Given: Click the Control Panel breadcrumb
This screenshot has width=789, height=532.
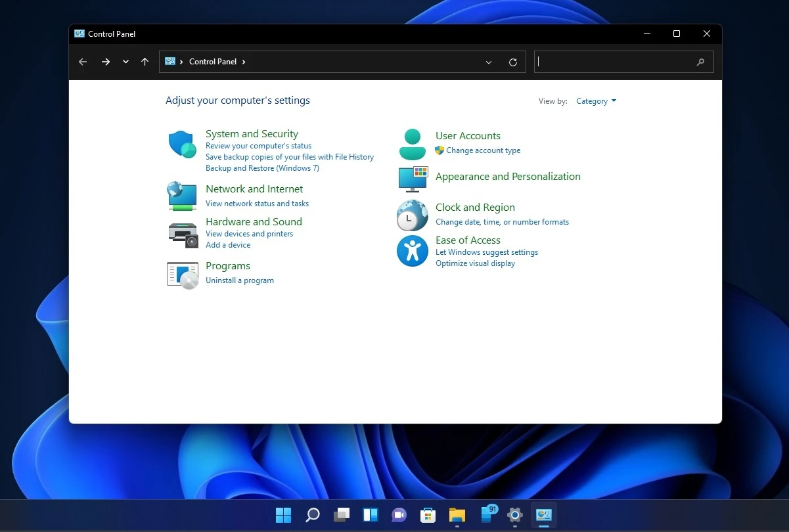Looking at the screenshot, I should pos(212,61).
